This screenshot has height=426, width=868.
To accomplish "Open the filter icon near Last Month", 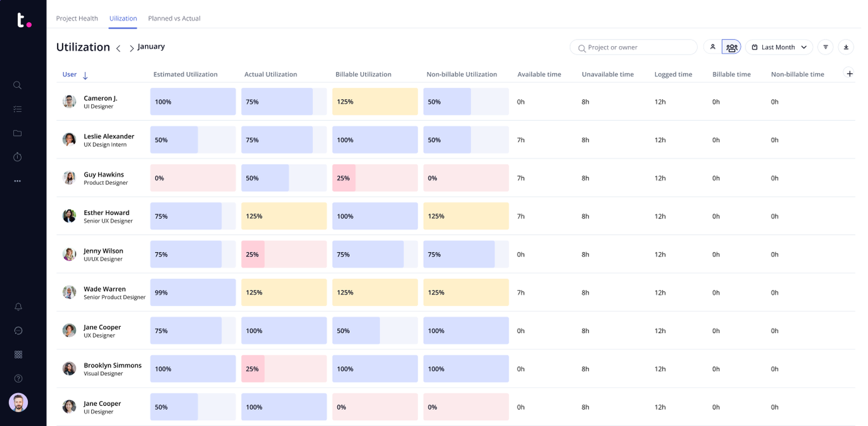I will pyautogui.click(x=825, y=47).
